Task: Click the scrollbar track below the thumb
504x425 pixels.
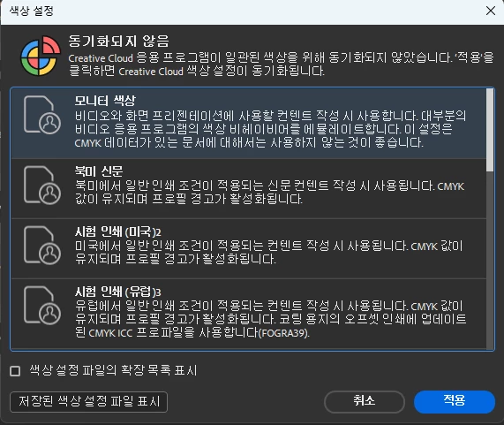Action: pos(490,260)
